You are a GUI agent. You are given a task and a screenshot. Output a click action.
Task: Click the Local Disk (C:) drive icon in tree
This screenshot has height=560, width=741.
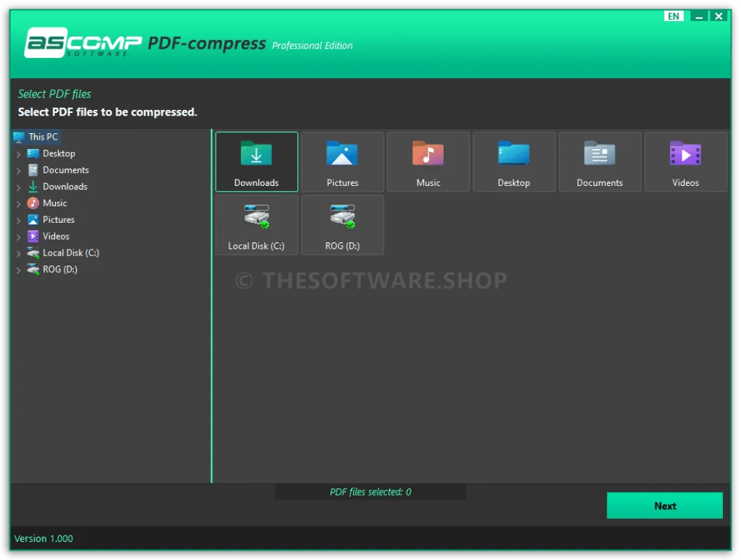pyautogui.click(x=33, y=253)
